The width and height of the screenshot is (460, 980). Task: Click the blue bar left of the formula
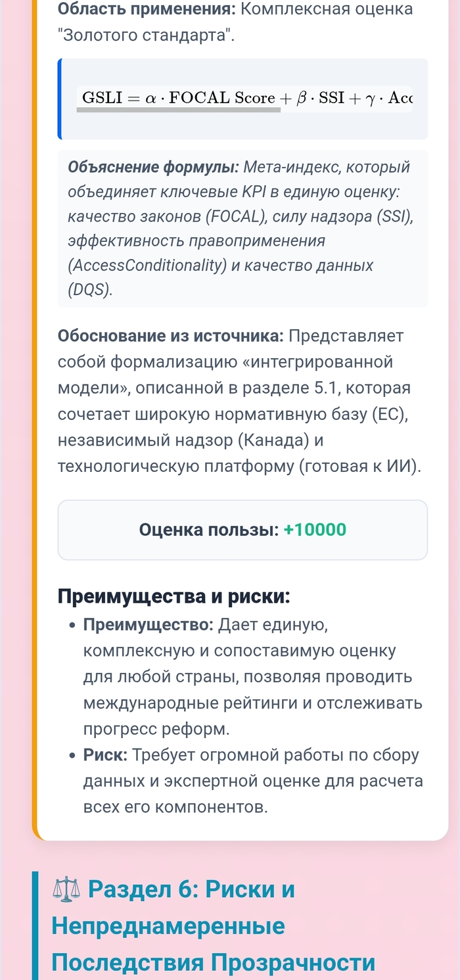pyautogui.click(x=60, y=99)
